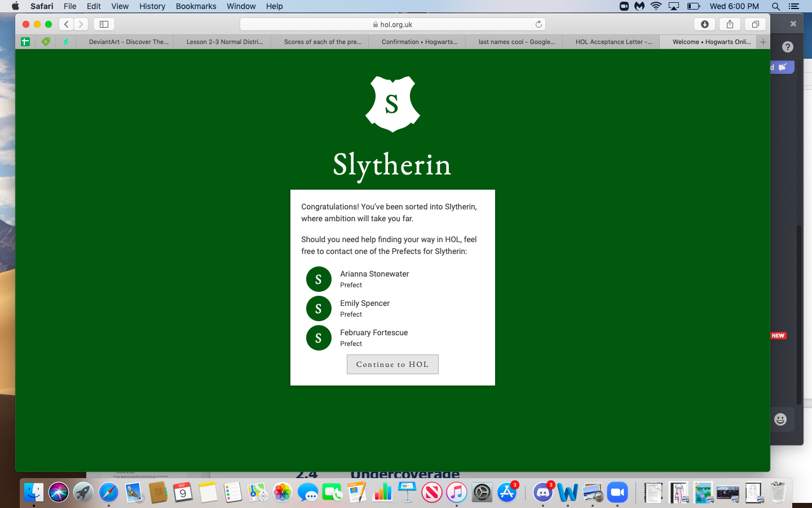Viewport: 812px width, 508px height.
Task: Switch to DeviantArt - Discover tab
Action: coord(125,42)
